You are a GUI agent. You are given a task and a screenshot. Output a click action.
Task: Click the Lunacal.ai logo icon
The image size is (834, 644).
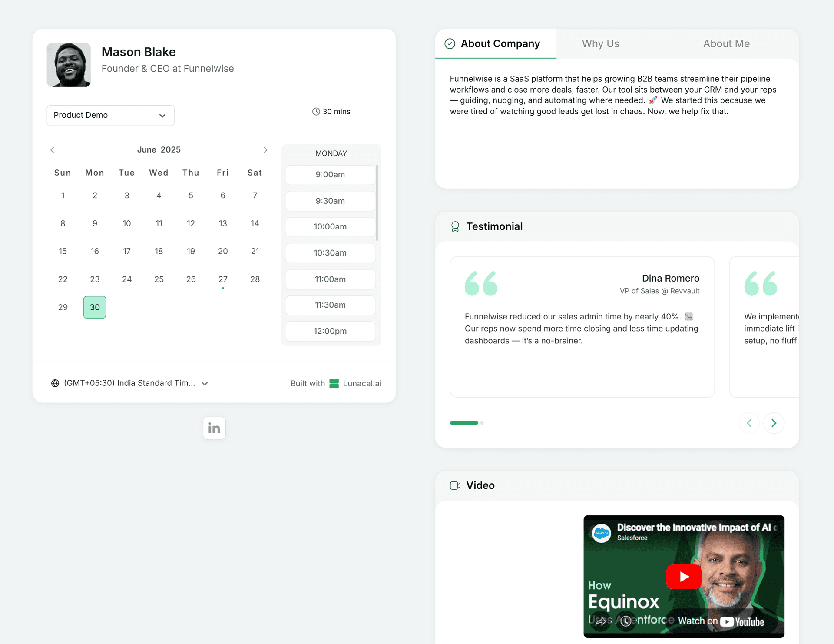coord(334,384)
